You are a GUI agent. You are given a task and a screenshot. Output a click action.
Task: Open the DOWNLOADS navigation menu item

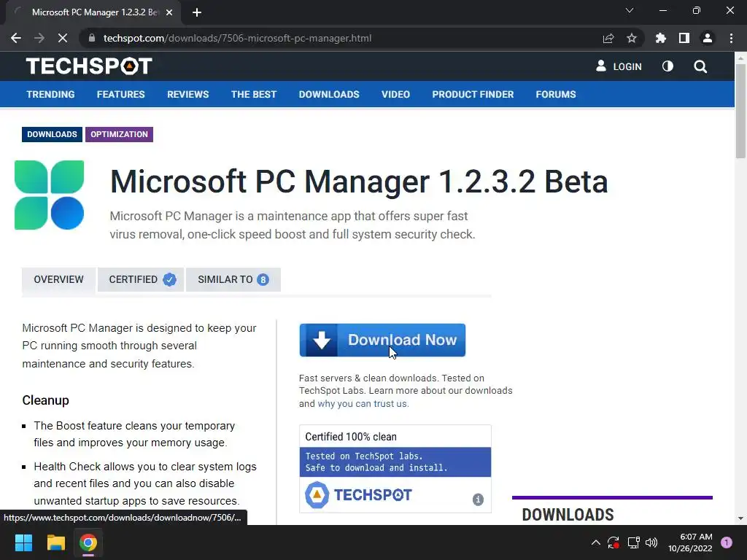click(329, 94)
